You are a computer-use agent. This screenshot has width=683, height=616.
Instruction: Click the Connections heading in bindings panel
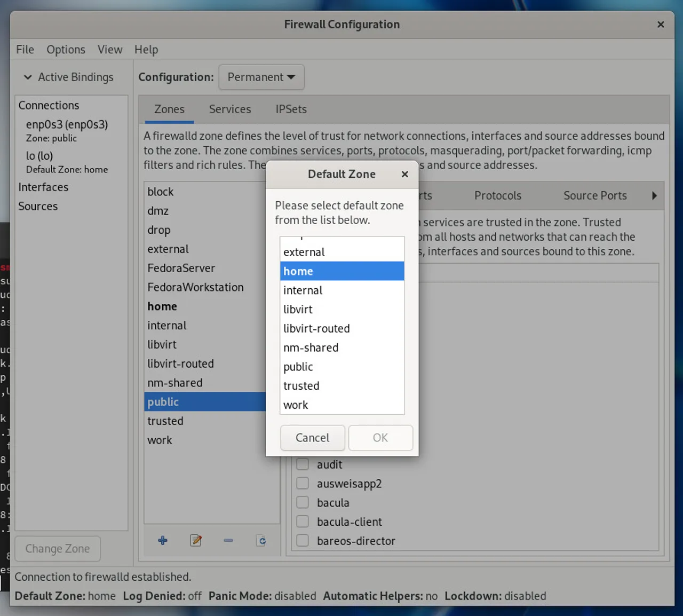tap(49, 105)
